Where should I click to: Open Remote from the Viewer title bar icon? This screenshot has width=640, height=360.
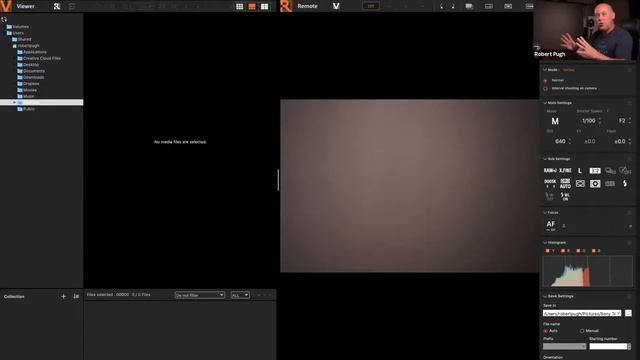click(57, 6)
